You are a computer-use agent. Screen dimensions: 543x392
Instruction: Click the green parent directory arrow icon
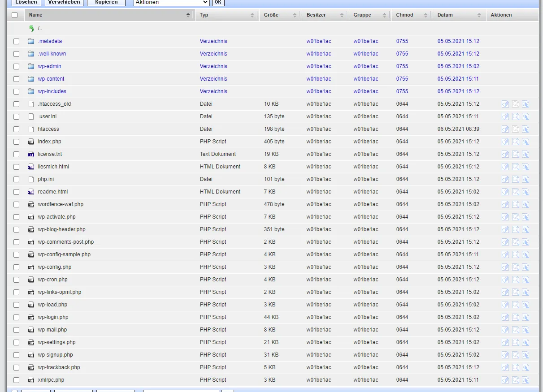click(31, 28)
